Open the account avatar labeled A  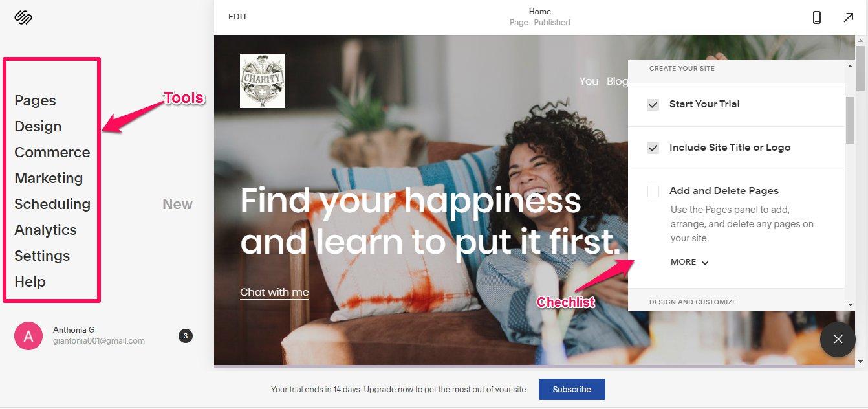tap(28, 336)
